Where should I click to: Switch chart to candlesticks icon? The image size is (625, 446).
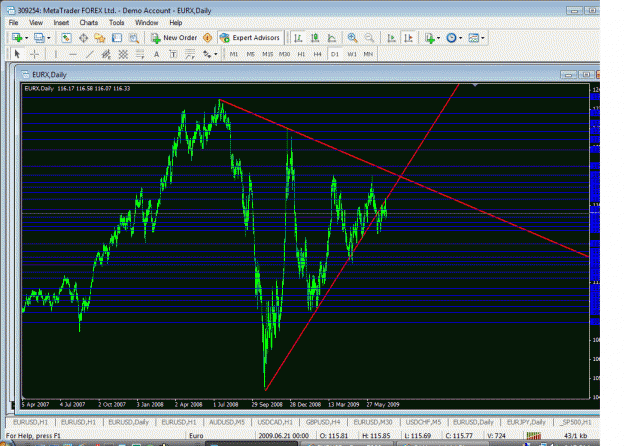pos(315,38)
